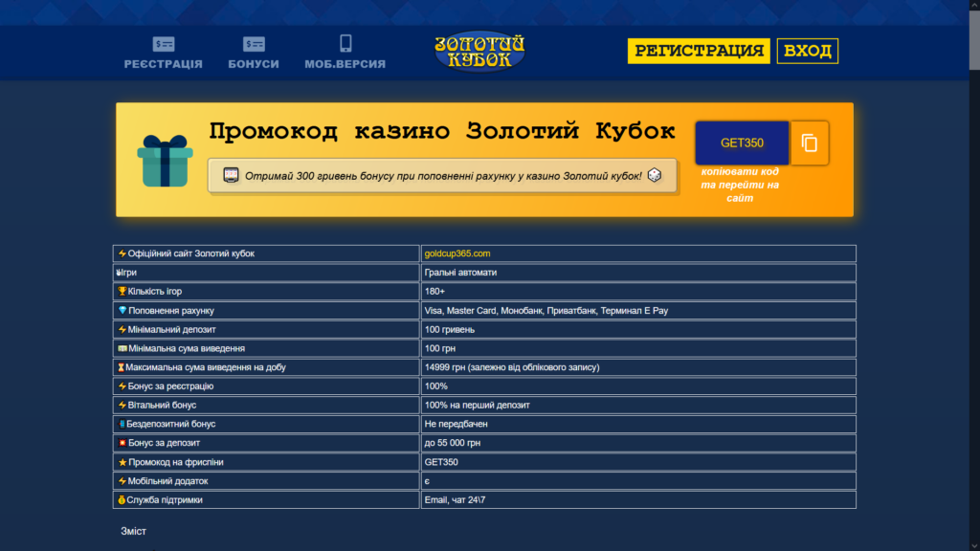Image resolution: width=980 pixels, height=551 pixels.
Task: Click the slot machine icon in banner
Action: (x=231, y=176)
